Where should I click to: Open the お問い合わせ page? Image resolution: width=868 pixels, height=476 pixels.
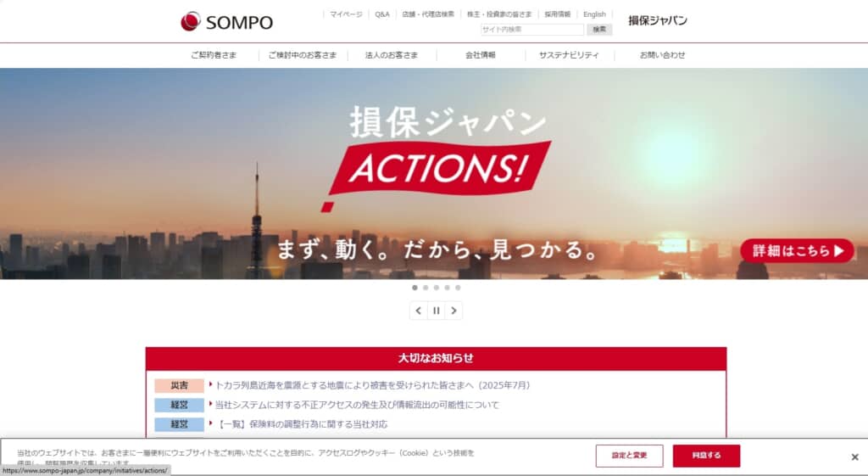(662, 55)
